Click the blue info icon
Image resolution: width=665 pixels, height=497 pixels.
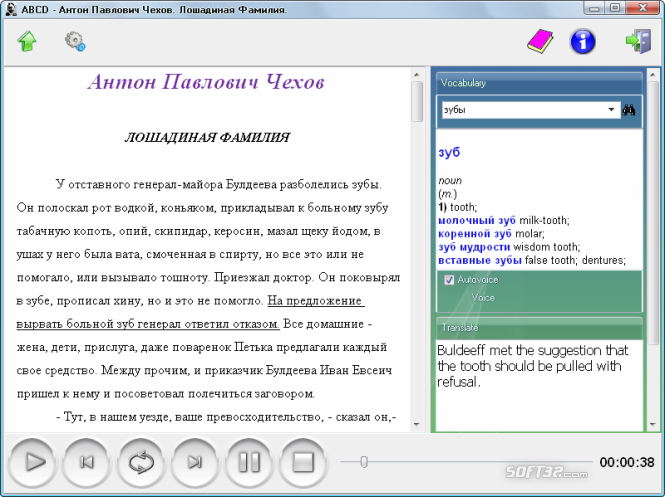[583, 42]
